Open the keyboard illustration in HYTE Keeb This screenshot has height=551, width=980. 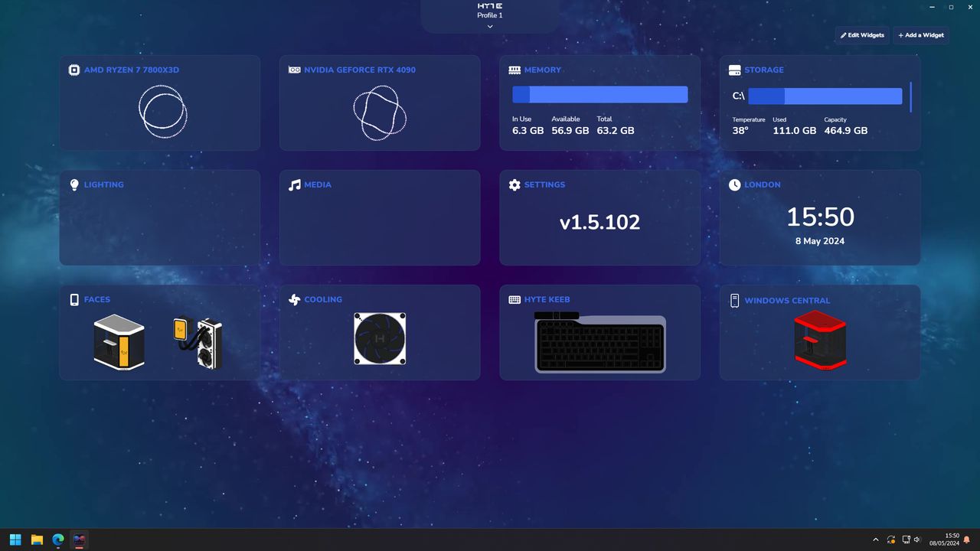coord(600,342)
